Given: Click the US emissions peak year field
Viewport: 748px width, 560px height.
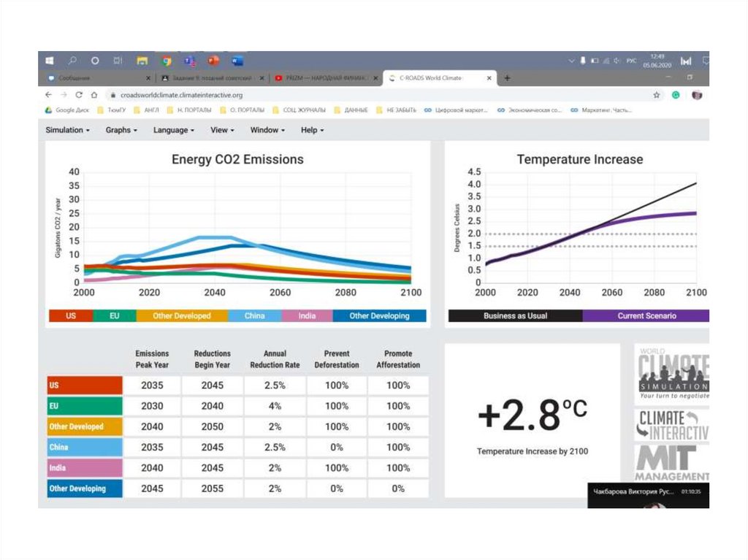Looking at the screenshot, I should pos(152,386).
